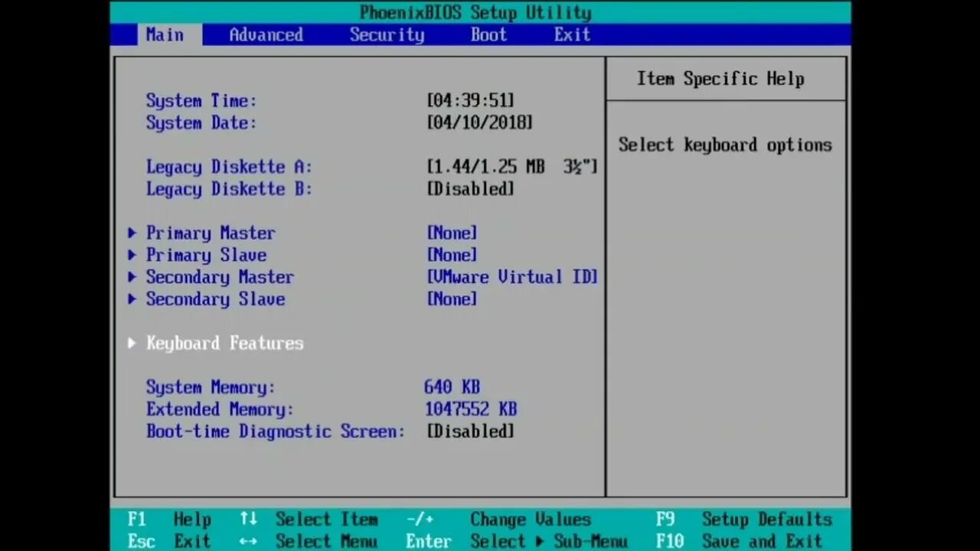Screen dimensions: 980x551
Task: Change the Legacy Diskette A value
Action: tap(512, 167)
